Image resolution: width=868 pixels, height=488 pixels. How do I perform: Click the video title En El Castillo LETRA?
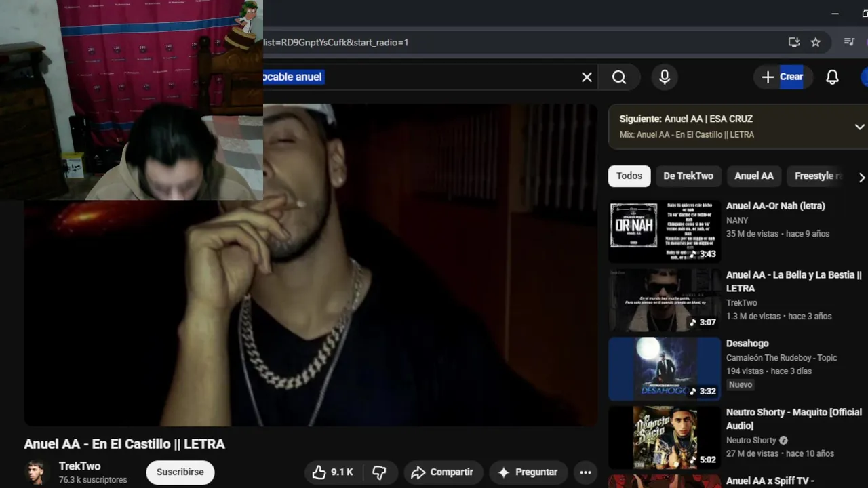click(x=125, y=444)
